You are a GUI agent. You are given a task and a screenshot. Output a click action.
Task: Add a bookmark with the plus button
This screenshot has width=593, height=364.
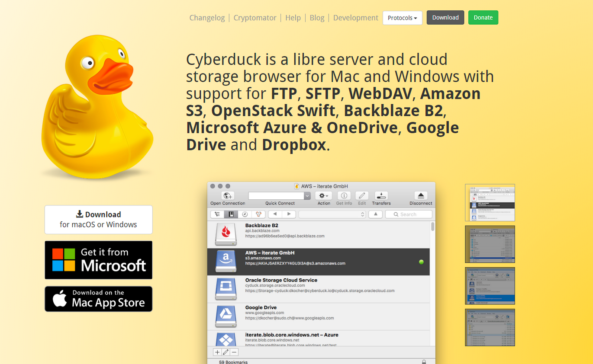coord(217,352)
